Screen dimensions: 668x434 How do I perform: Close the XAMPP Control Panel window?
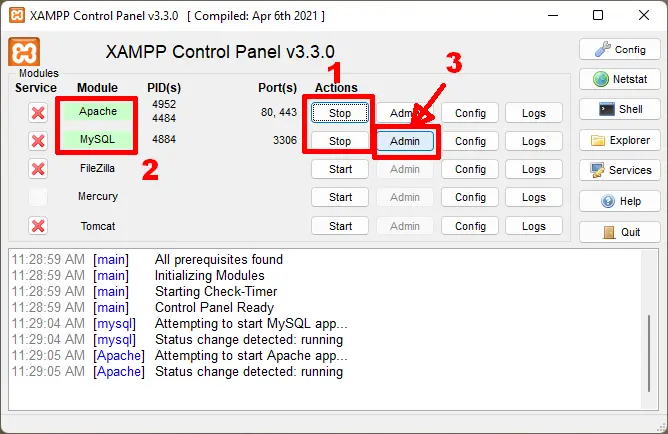(644, 15)
